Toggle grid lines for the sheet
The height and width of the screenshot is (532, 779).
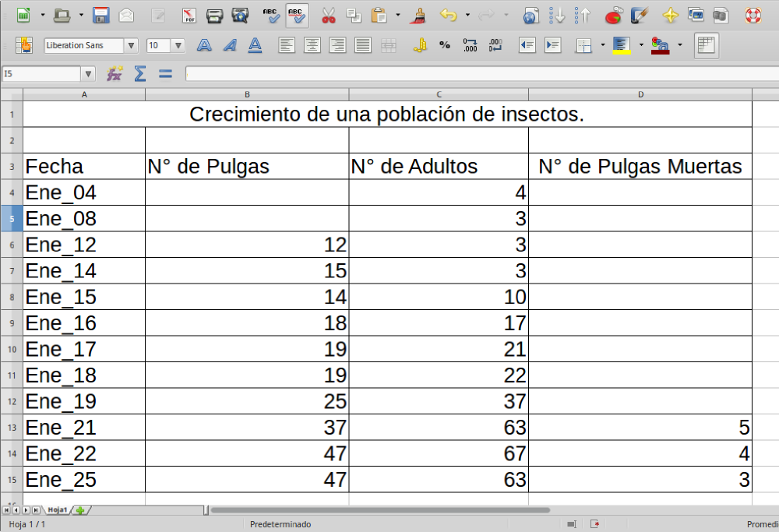pyautogui.click(x=706, y=45)
